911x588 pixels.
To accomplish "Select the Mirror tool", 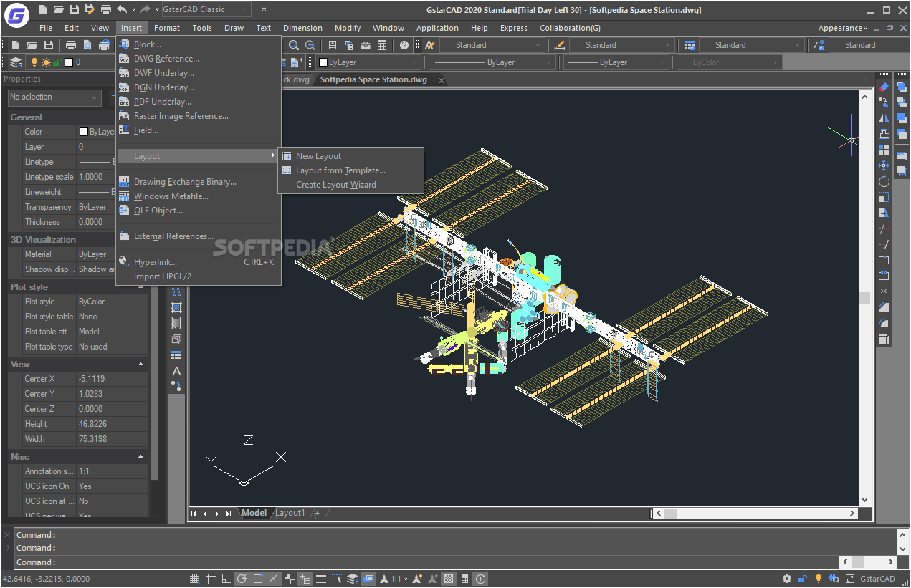I will pos(884,118).
